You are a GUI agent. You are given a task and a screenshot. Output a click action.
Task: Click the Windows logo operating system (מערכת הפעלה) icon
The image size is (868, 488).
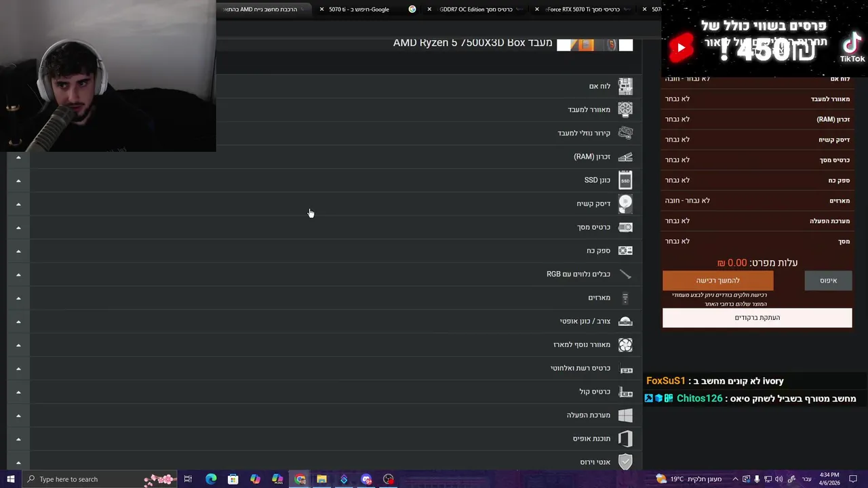click(625, 415)
